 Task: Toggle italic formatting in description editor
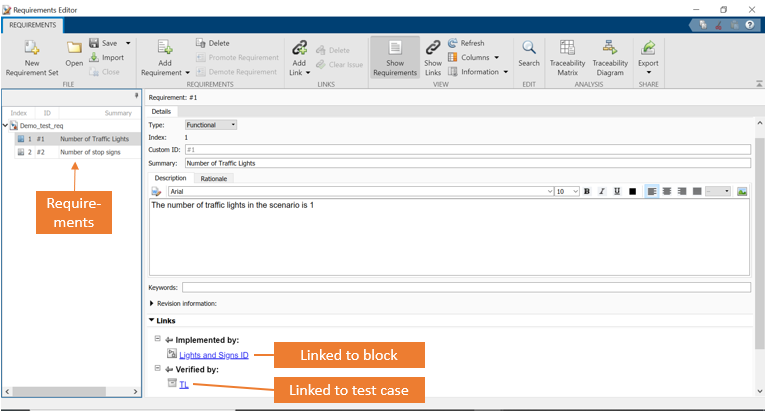click(x=602, y=191)
